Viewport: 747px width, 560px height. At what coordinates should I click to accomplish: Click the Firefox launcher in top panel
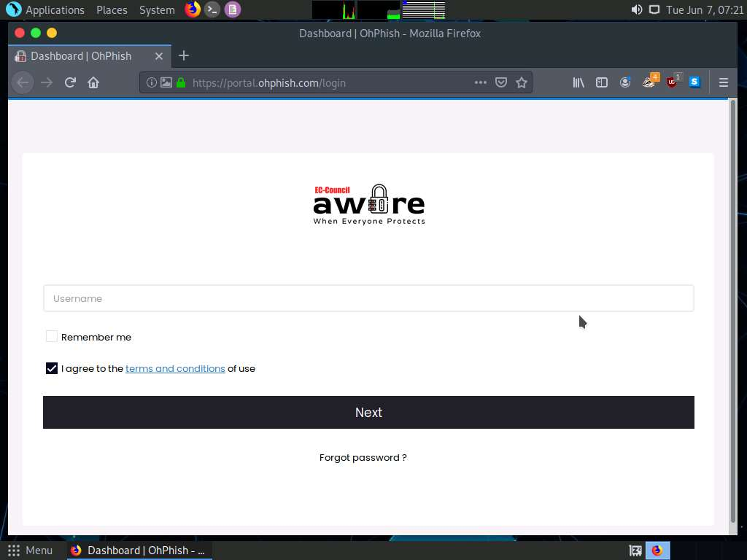(x=193, y=9)
